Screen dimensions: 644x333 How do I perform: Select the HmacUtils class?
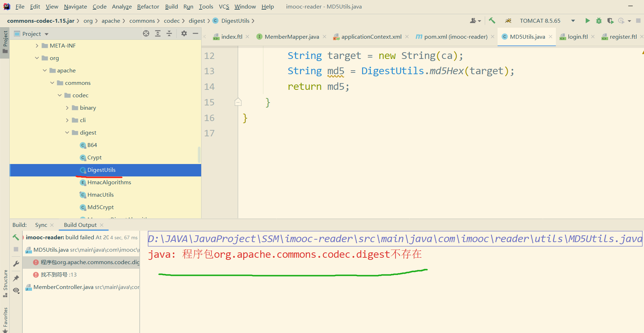[101, 195]
